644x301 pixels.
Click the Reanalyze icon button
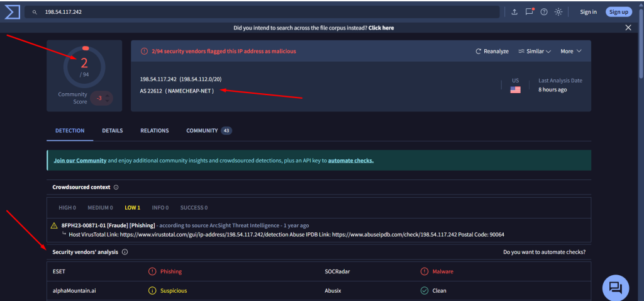[x=492, y=52]
